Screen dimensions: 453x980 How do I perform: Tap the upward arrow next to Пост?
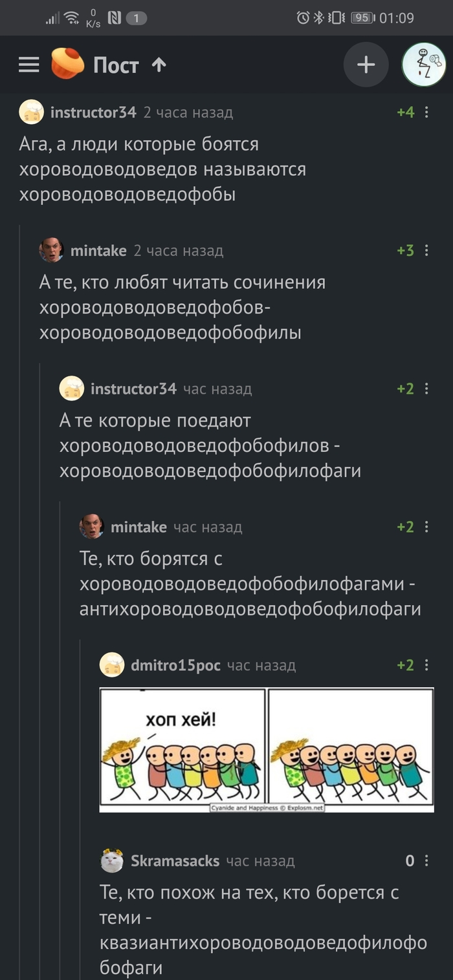pyautogui.click(x=158, y=65)
